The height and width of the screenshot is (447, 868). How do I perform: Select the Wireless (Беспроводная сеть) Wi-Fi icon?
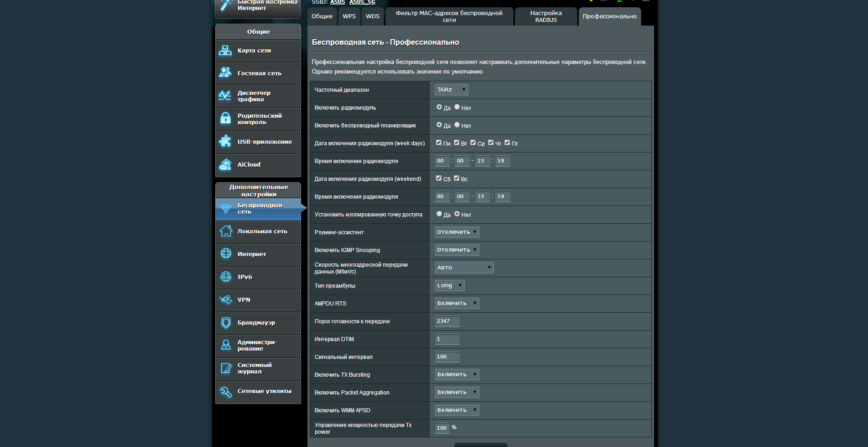point(226,209)
